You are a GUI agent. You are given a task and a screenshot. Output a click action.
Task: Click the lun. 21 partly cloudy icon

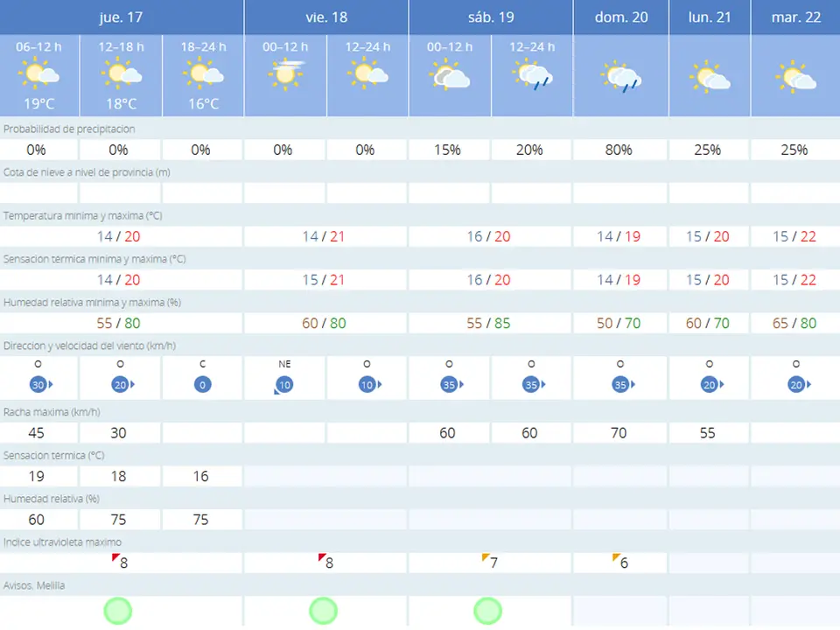[710, 77]
